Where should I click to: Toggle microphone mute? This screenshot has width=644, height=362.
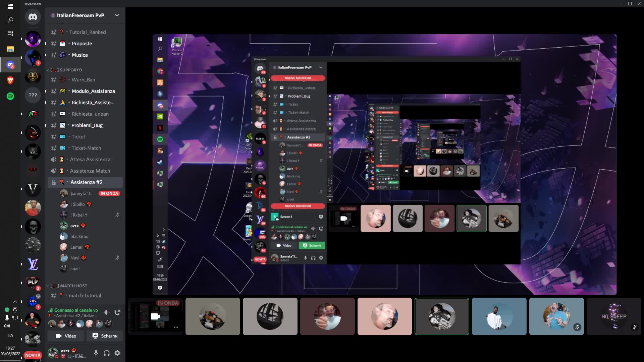(96, 353)
